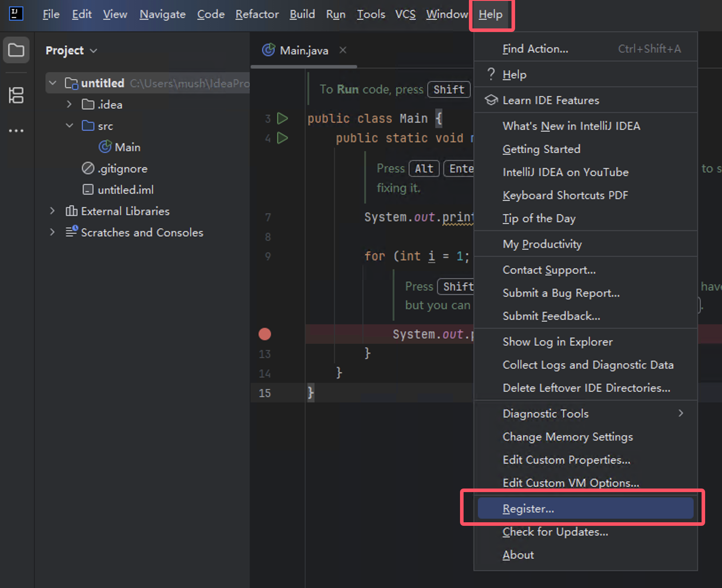This screenshot has height=588, width=722.
Task: Select Submit Feedback...
Action: 586,316
